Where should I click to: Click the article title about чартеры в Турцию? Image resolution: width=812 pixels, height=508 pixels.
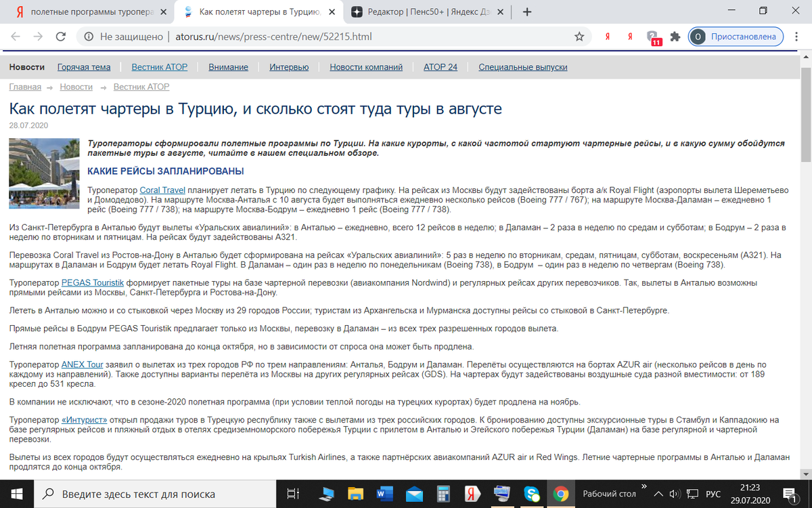[x=255, y=109]
